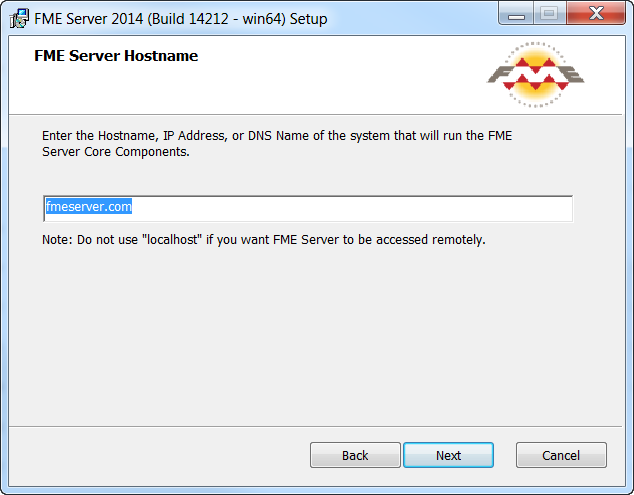The width and height of the screenshot is (634, 495).
Task: Click the FME logo in the header
Action: point(535,74)
